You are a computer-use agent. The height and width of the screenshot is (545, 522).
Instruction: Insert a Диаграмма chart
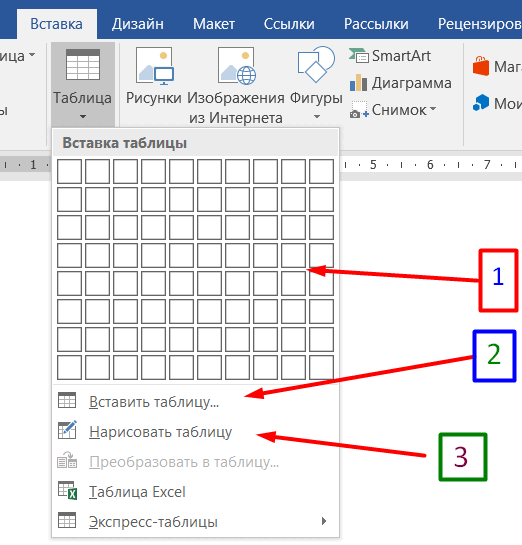400,83
